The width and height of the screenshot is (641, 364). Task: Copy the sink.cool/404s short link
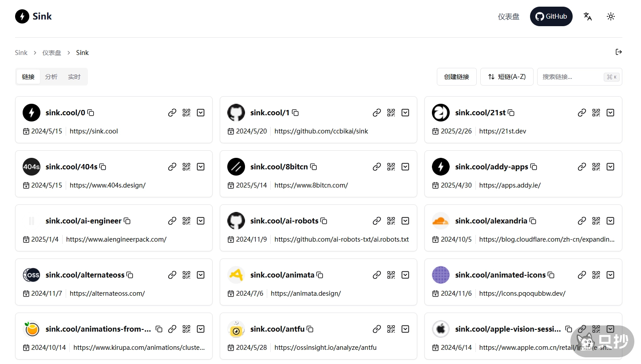(103, 167)
